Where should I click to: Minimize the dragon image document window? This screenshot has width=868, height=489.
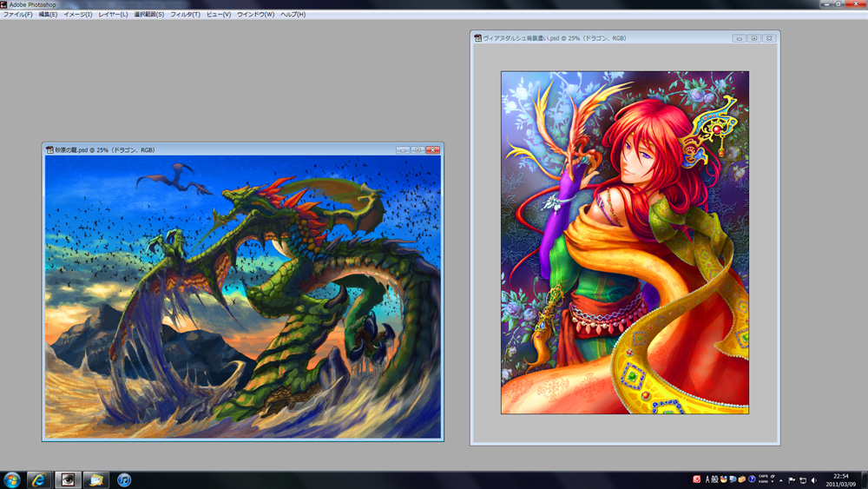[x=403, y=150]
